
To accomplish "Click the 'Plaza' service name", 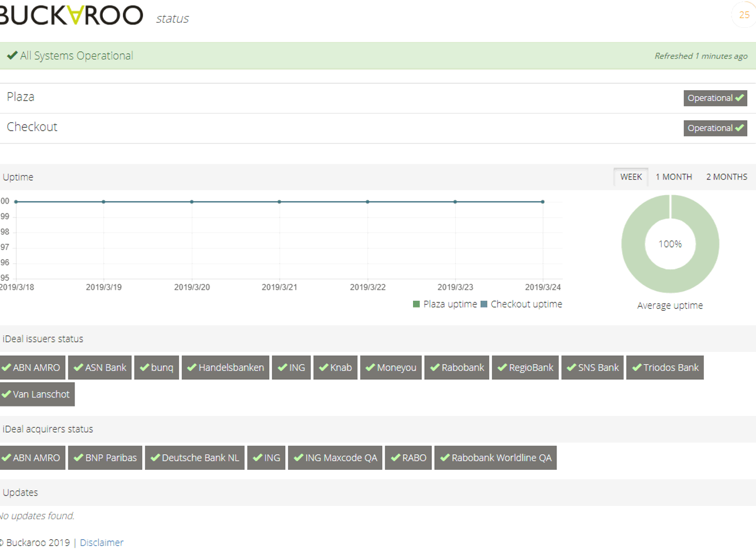I will [x=21, y=97].
